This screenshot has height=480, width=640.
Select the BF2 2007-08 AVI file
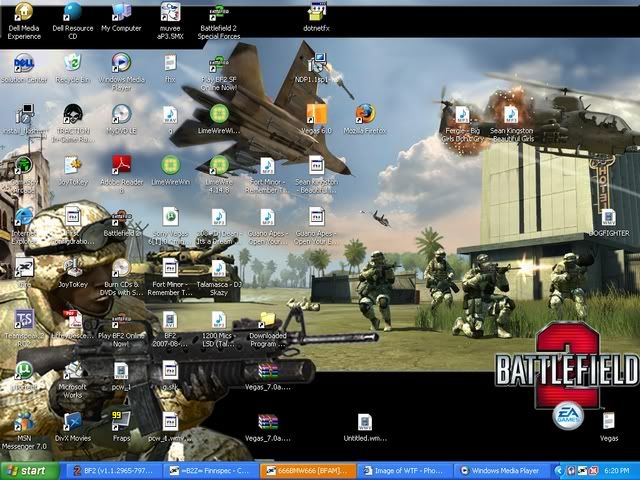click(x=170, y=329)
